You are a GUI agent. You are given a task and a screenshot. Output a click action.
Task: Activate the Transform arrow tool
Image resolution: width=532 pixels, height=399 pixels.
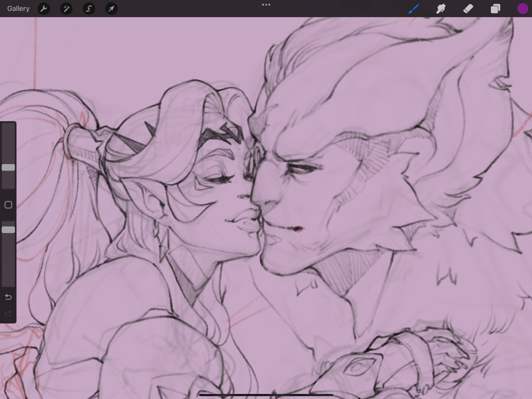click(111, 9)
